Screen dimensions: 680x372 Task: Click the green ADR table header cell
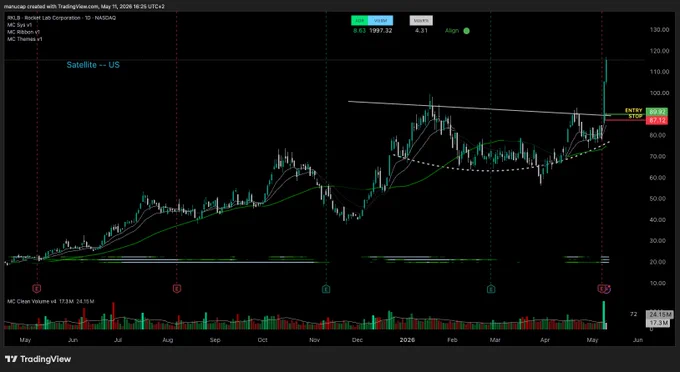(x=360, y=20)
